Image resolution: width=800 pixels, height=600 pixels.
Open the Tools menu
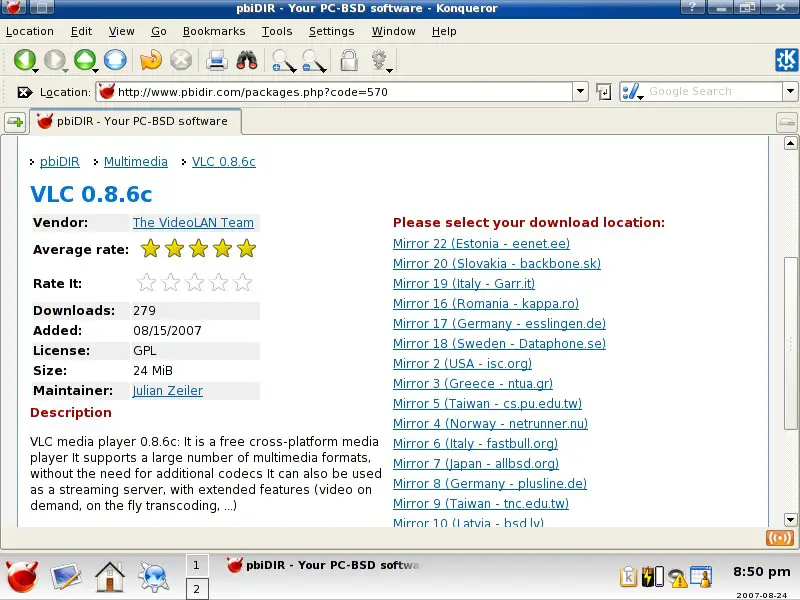(x=277, y=31)
